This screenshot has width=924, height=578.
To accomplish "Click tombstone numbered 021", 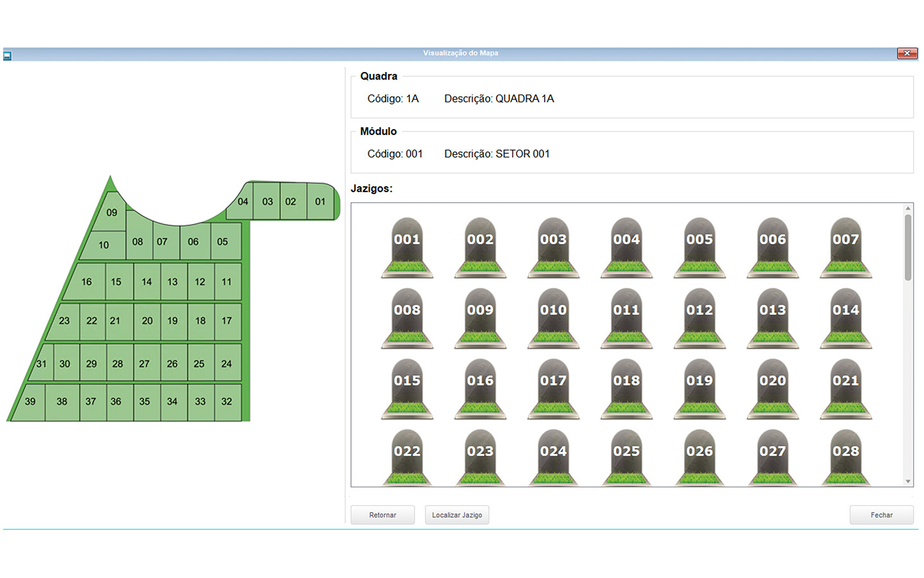I will pyautogui.click(x=846, y=389).
